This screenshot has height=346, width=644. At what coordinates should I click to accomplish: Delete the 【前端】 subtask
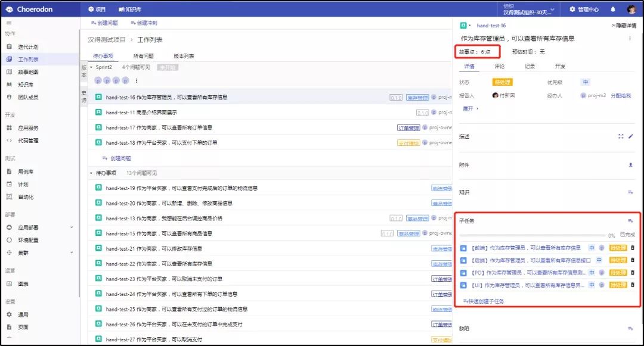click(633, 248)
